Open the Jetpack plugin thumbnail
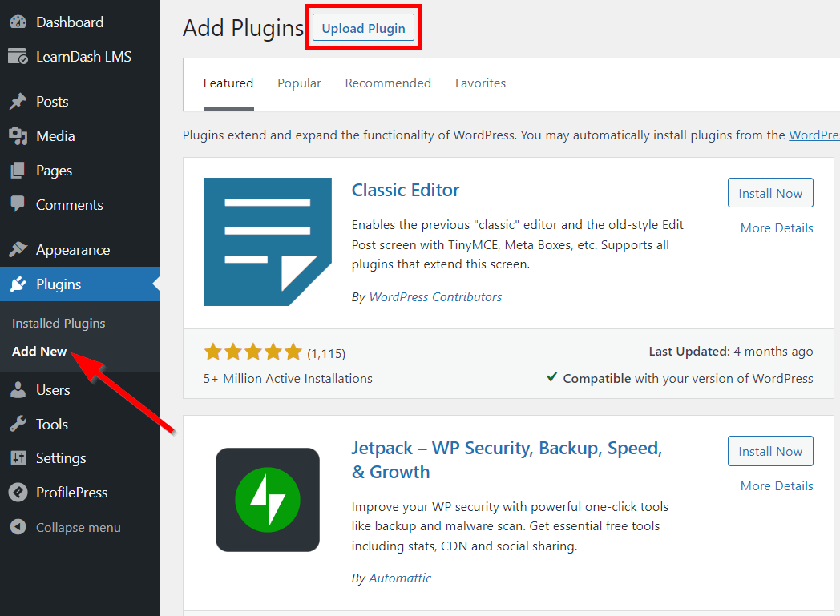840x616 pixels. [268, 500]
